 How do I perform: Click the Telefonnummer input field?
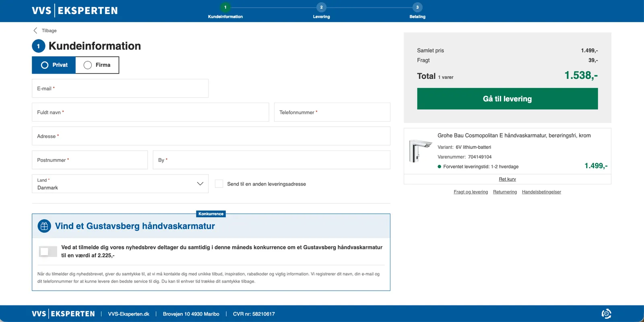coord(332,112)
